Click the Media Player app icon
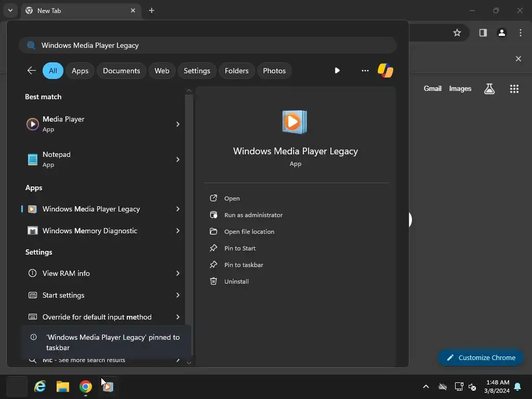 tap(33, 124)
